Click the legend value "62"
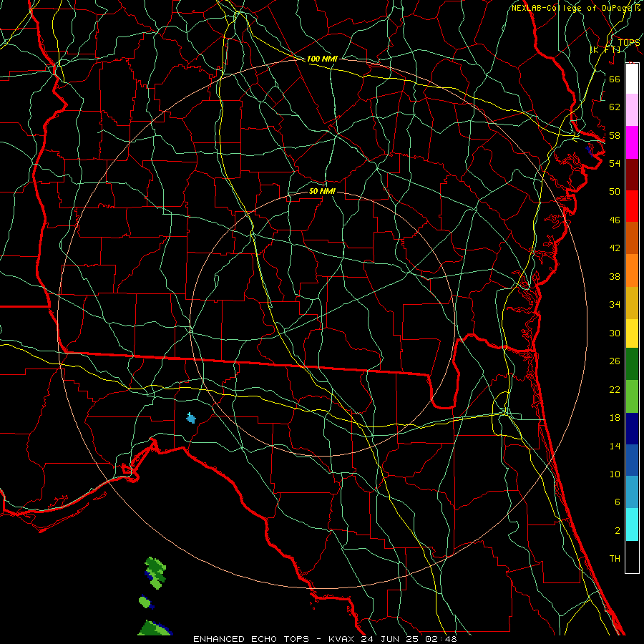This screenshot has width=644, height=644. 615,107
